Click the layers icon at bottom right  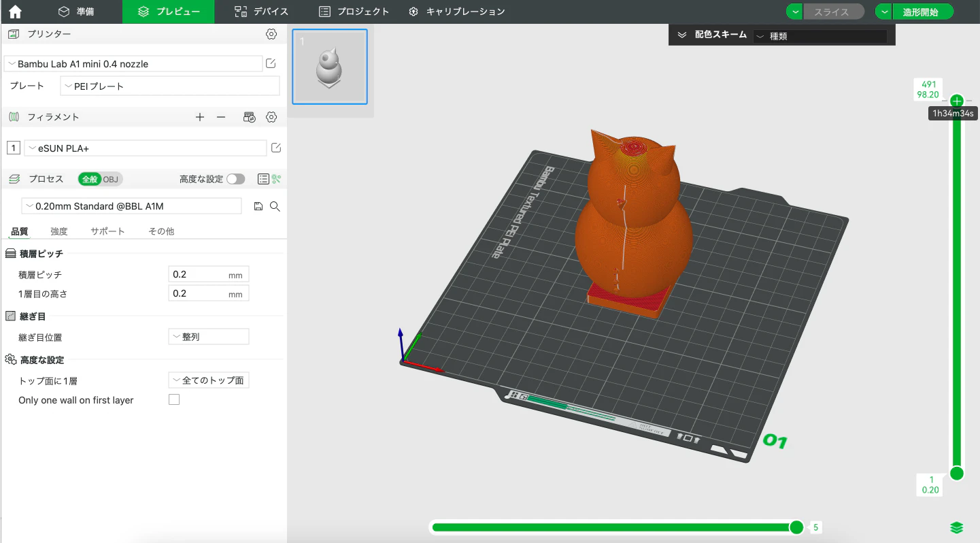pos(957,528)
